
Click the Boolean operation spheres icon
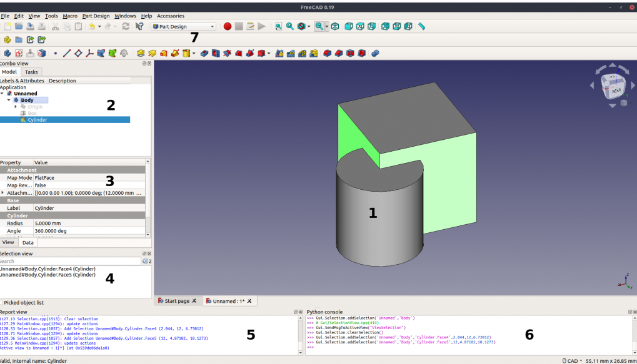pyautogui.click(x=375, y=53)
